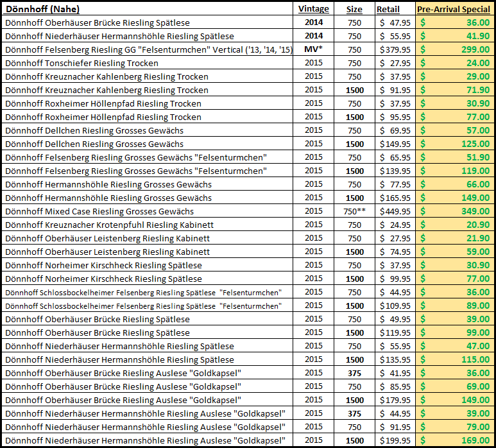
Task: Select Kreuznacher Kahlenberg Trocken 750 row name
Action: [107, 77]
